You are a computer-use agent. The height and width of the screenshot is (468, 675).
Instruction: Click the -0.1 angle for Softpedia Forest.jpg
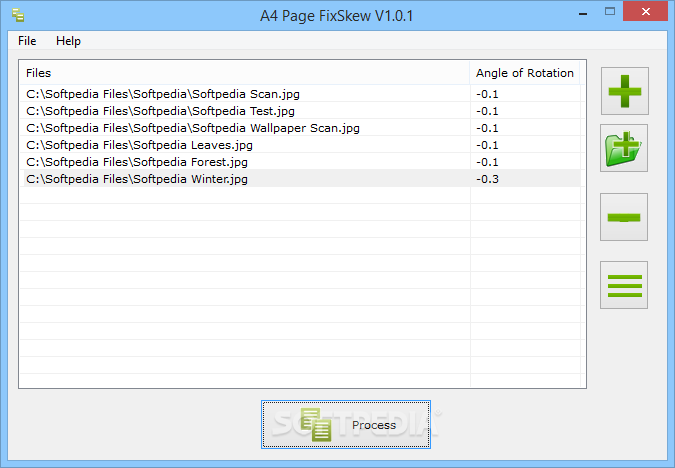(487, 162)
